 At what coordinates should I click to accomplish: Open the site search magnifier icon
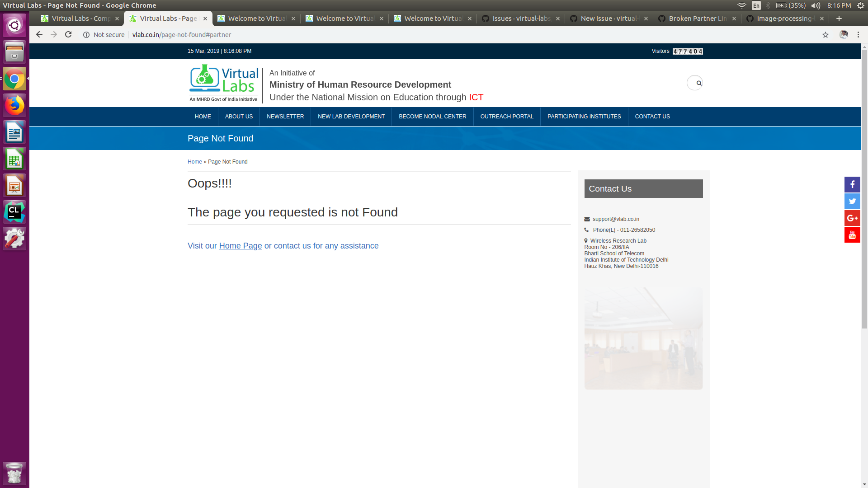695,83
